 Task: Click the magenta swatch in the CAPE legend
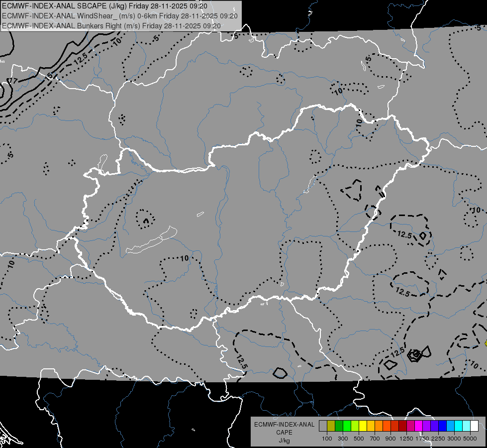(419, 426)
